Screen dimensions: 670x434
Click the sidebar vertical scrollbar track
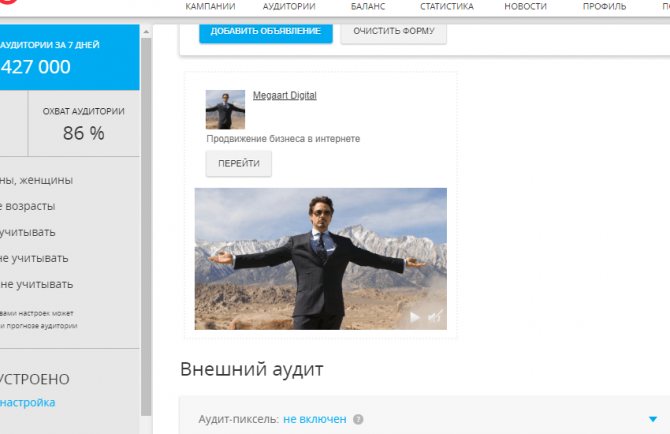point(146,226)
